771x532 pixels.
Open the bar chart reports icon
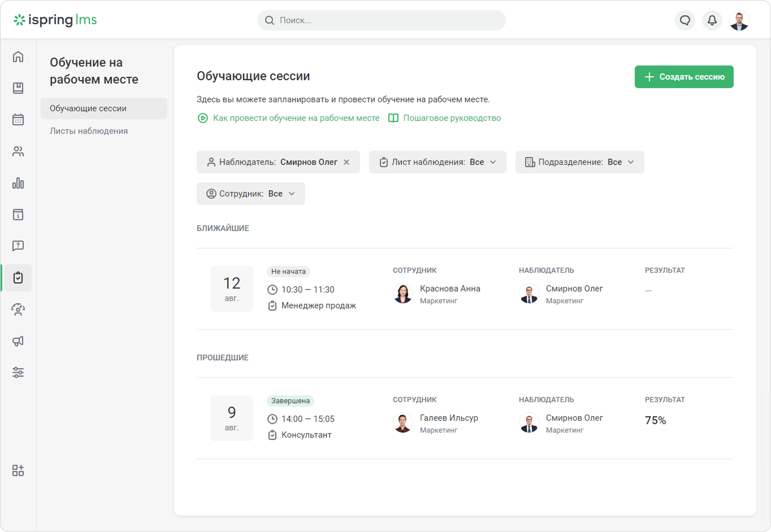tap(18, 183)
